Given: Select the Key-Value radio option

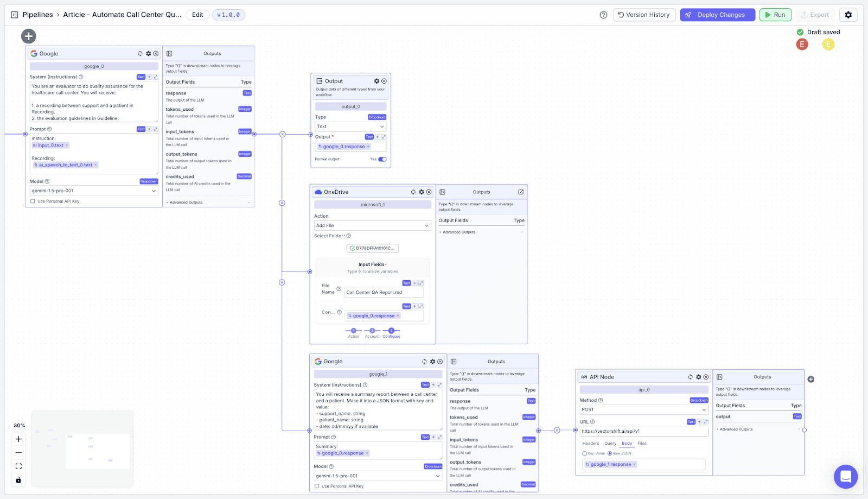Looking at the screenshot, I should [585, 453].
